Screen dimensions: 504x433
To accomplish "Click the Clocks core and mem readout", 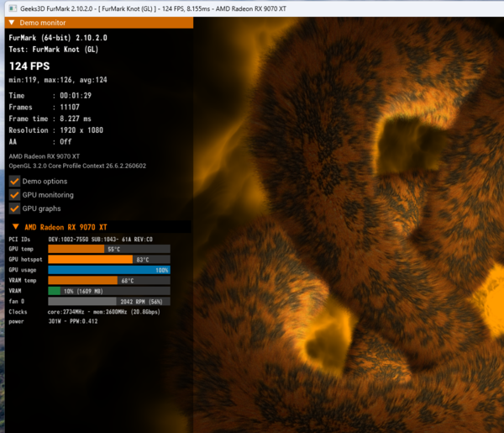I will 104,312.
